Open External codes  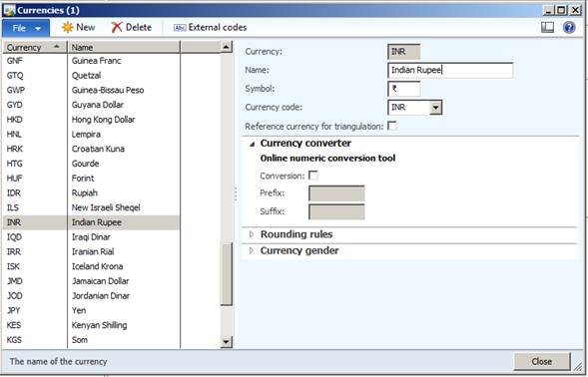pyautogui.click(x=210, y=27)
